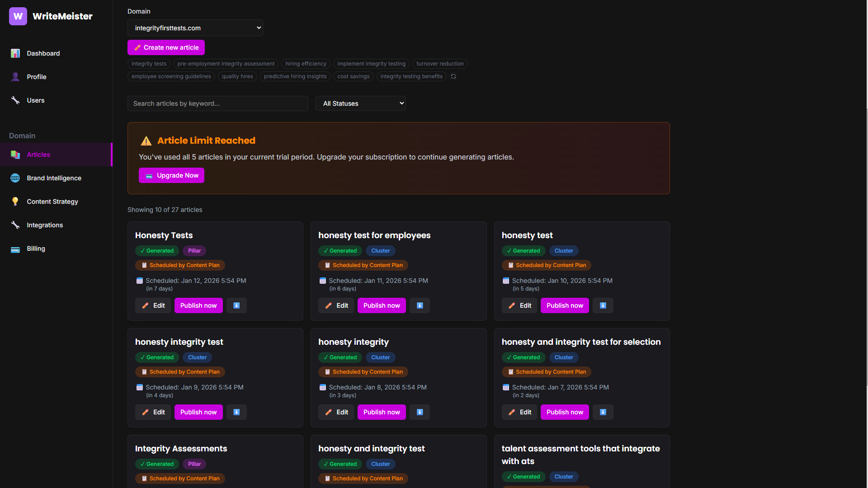Navigate to Dashboard in the sidebar

[x=43, y=53]
